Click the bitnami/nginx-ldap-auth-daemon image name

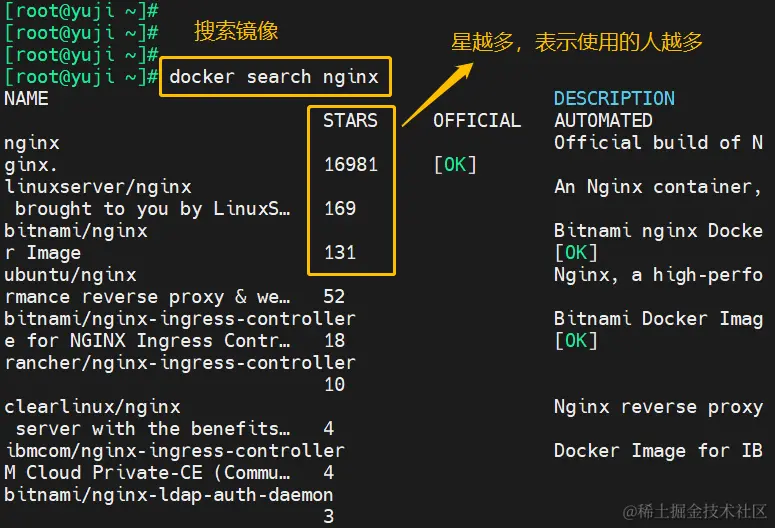(x=169, y=495)
